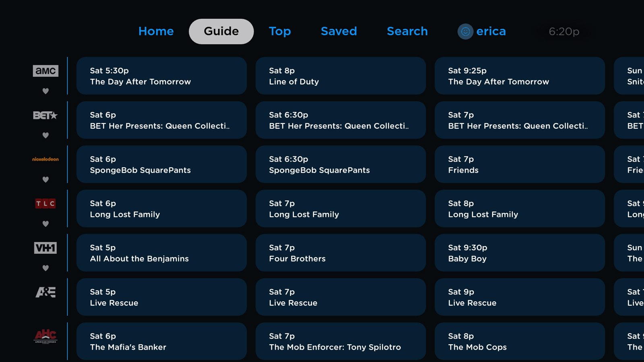Image resolution: width=644 pixels, height=362 pixels.
Task: Open The Mob Cops at 8pm
Action: click(x=519, y=341)
